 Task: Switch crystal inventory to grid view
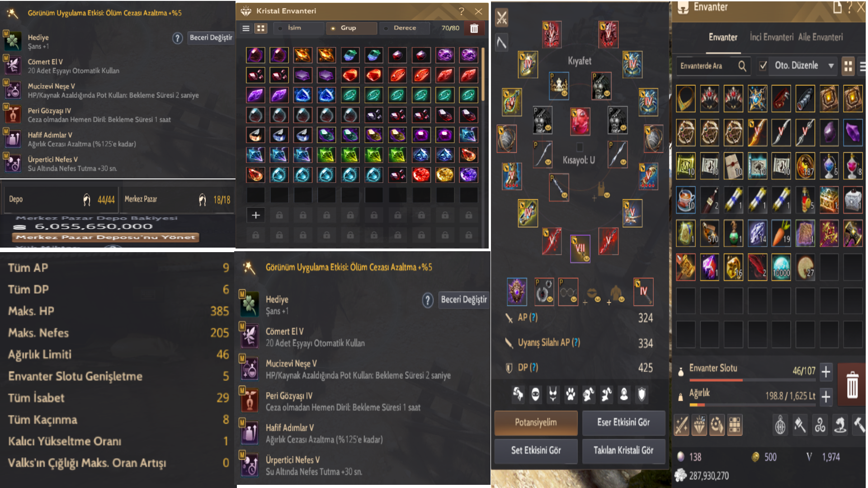pyautogui.click(x=261, y=28)
